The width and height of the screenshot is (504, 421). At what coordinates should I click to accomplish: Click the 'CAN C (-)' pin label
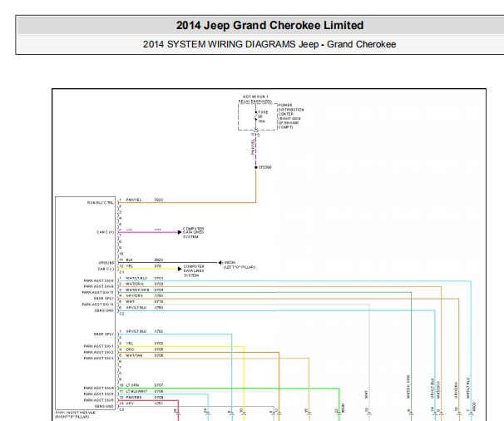(x=106, y=269)
